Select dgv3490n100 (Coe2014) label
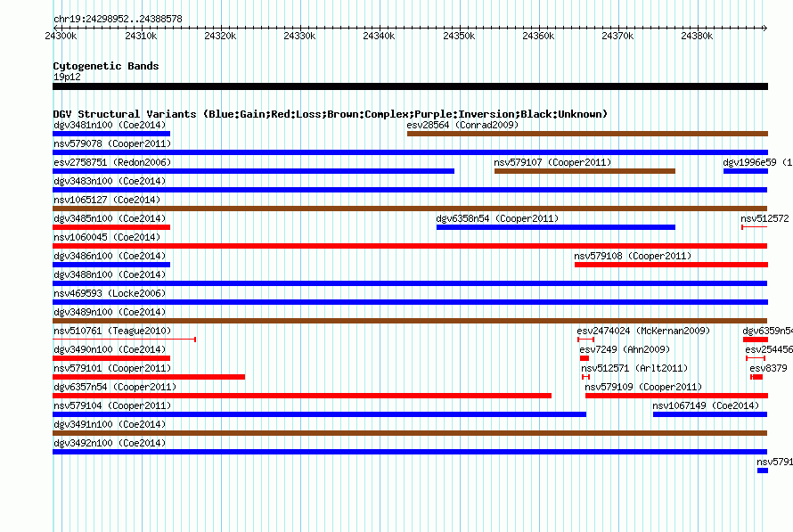Screen dimensions: 793x532 point(110,349)
